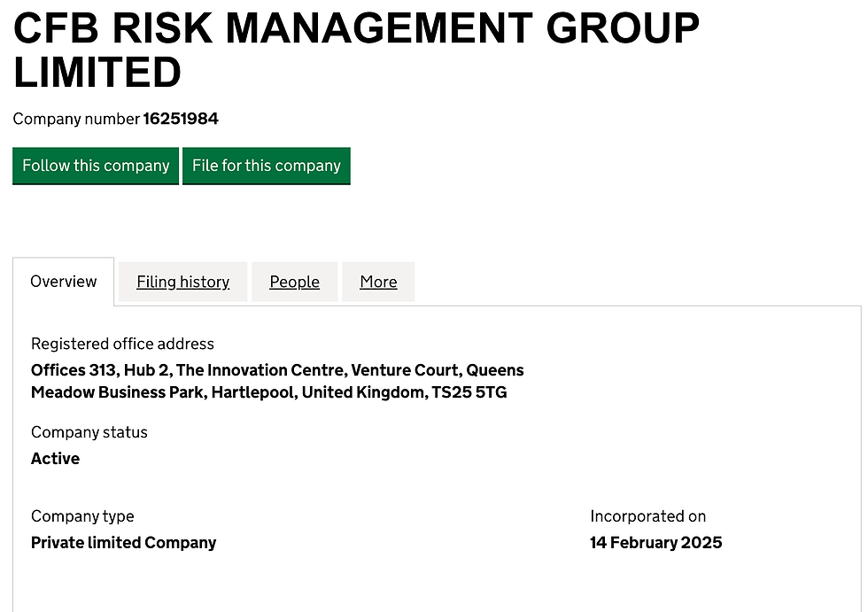Click the People underlined link
This screenshot has height=612, width=868.
coord(294,282)
